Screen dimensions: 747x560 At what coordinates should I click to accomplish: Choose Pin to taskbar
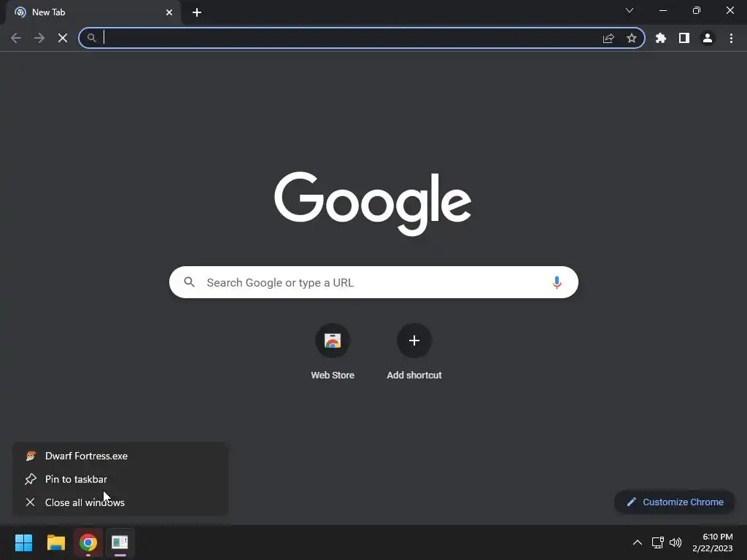tap(120, 479)
